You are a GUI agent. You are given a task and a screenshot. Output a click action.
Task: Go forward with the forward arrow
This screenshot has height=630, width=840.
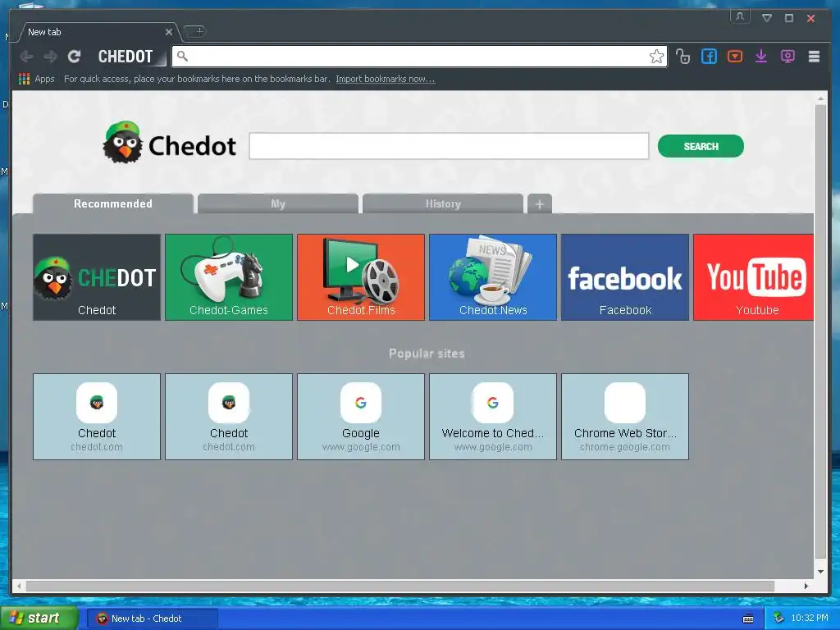(50, 57)
